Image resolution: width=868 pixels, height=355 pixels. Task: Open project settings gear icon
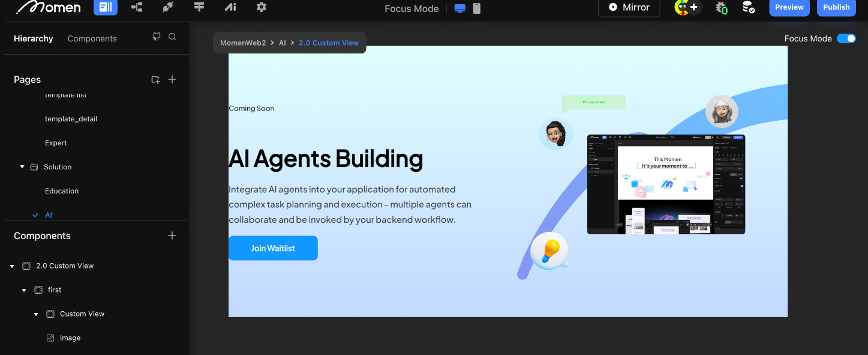click(262, 7)
